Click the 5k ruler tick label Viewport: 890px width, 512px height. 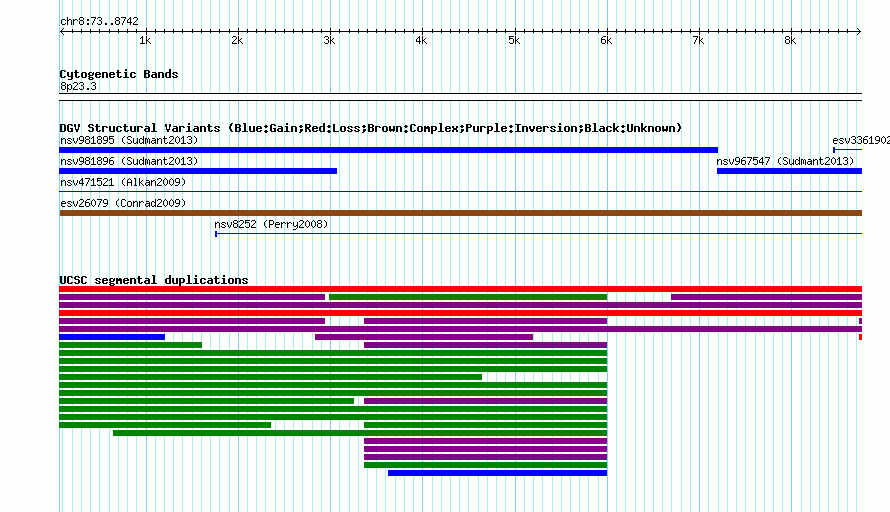pyautogui.click(x=514, y=40)
